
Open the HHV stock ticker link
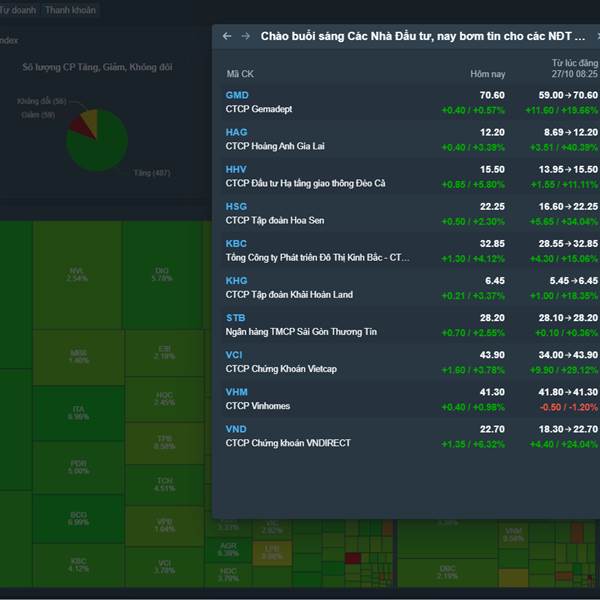tap(236, 169)
